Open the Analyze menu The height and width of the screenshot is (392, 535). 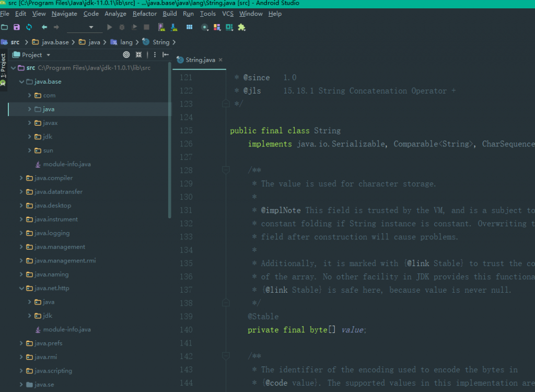[x=115, y=14]
